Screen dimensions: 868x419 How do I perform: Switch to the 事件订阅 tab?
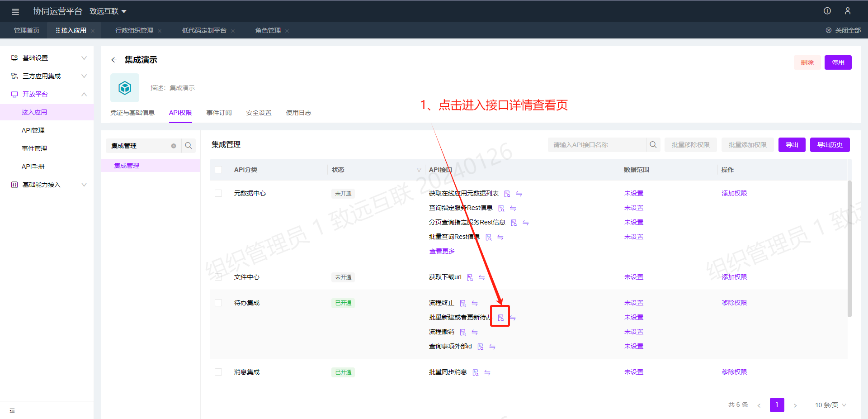(x=219, y=113)
